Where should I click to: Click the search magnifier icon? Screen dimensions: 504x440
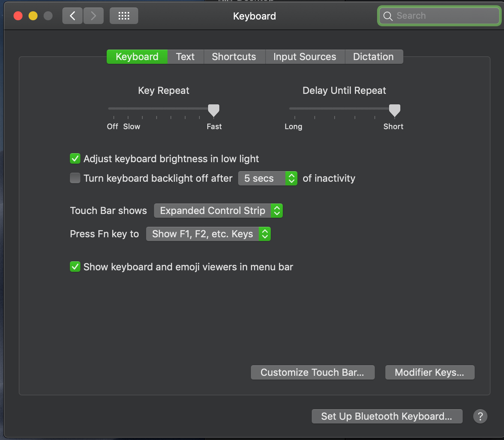388,16
